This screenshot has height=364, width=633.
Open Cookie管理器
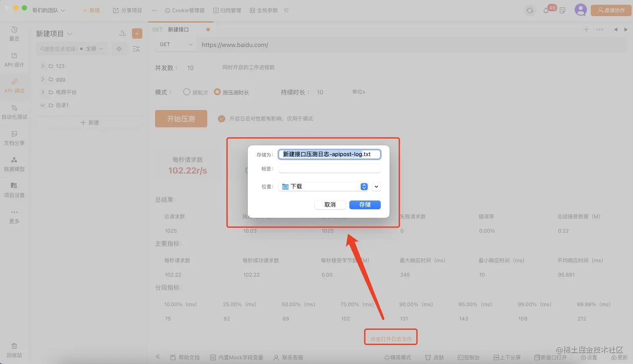tap(185, 10)
